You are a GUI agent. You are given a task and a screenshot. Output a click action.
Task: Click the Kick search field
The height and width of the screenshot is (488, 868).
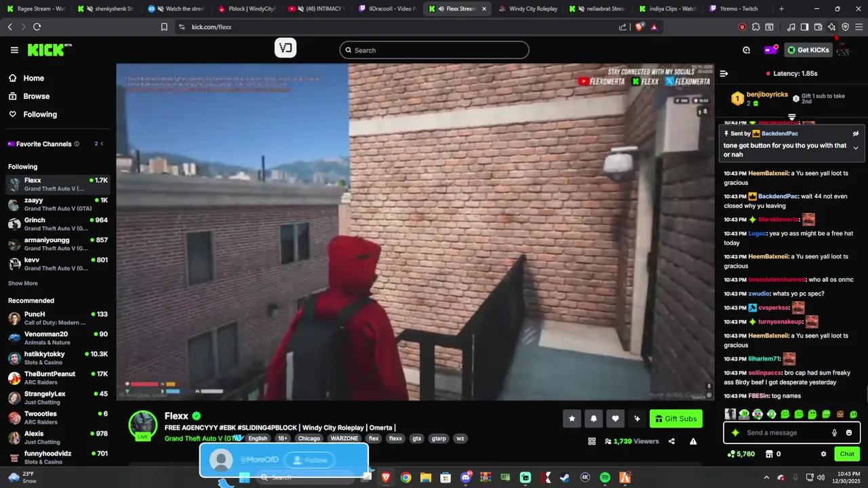434,50
